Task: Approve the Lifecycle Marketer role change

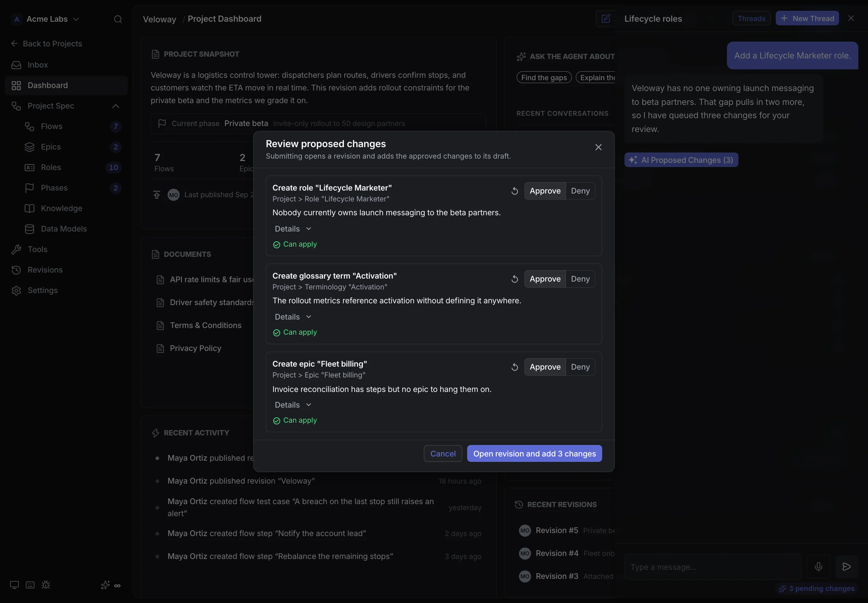Action: 545,191
